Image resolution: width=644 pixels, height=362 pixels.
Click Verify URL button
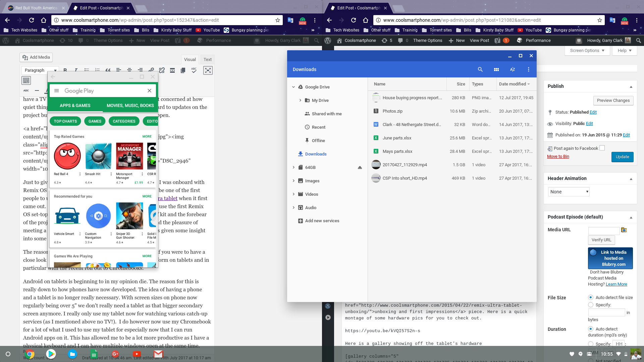(601, 240)
